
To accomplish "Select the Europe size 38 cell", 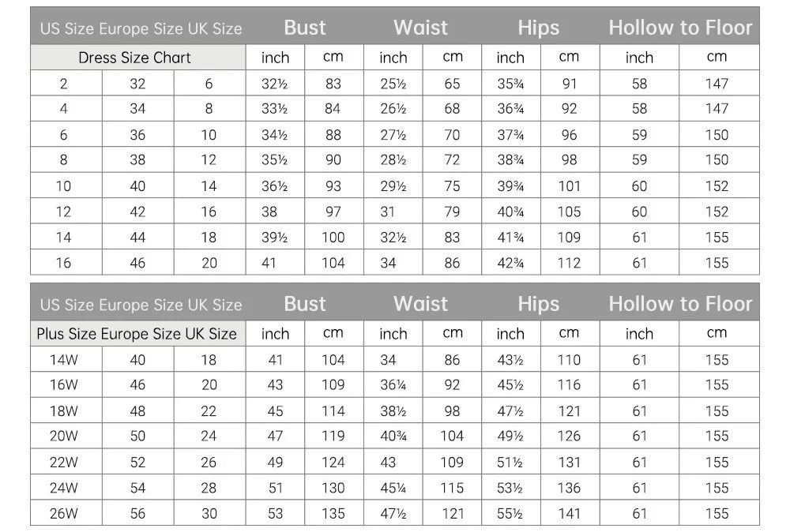I will 138,159.
